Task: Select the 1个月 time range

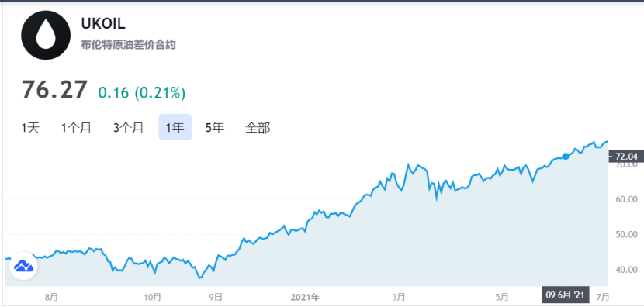Action: pyautogui.click(x=76, y=128)
